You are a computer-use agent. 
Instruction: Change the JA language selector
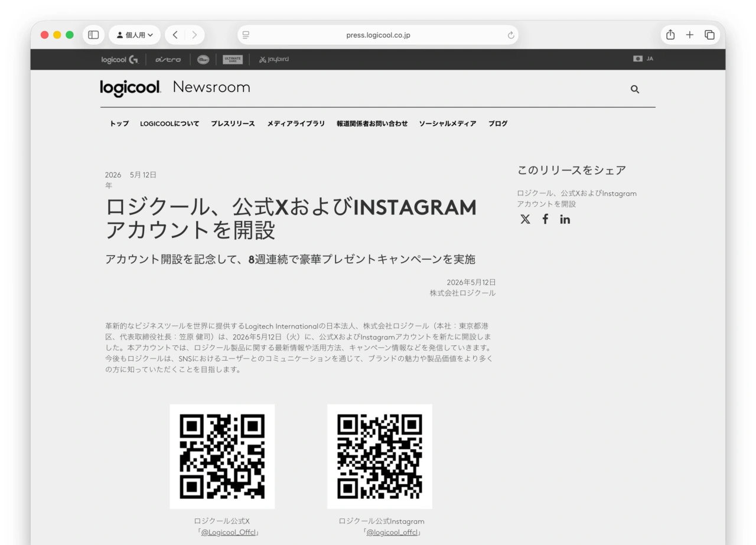click(x=643, y=59)
